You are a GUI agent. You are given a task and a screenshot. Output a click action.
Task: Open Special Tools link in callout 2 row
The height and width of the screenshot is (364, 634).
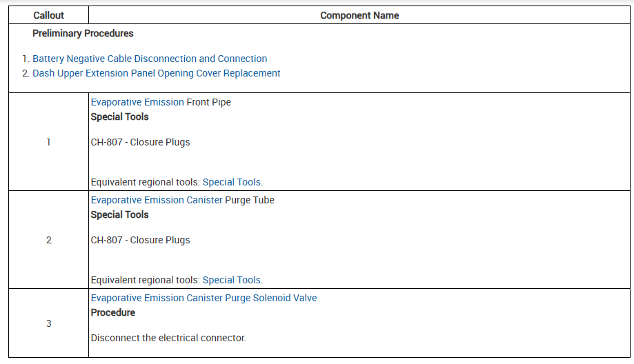pyautogui.click(x=232, y=280)
